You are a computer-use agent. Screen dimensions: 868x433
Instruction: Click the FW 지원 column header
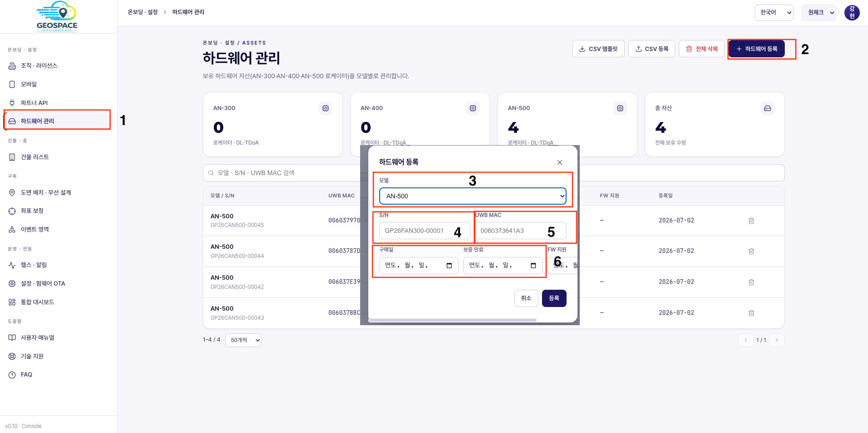(610, 196)
